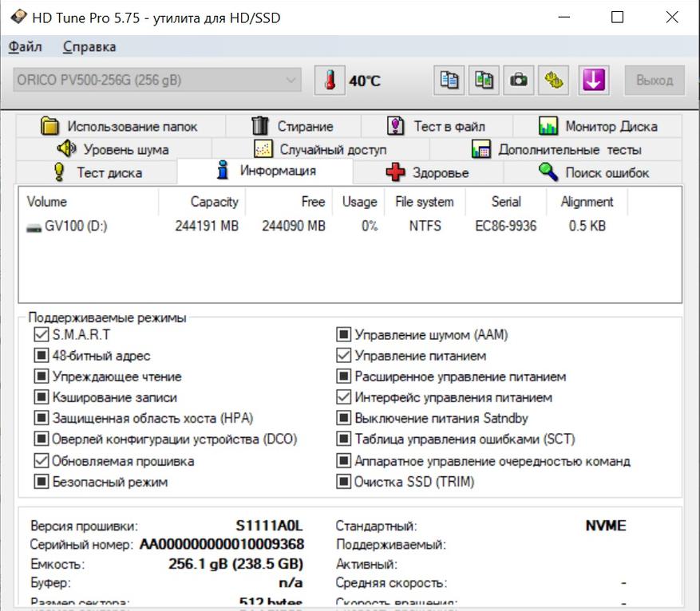The height and width of the screenshot is (611, 700).
Task: Minimize the HD Tune Pro window
Action: pos(564,18)
